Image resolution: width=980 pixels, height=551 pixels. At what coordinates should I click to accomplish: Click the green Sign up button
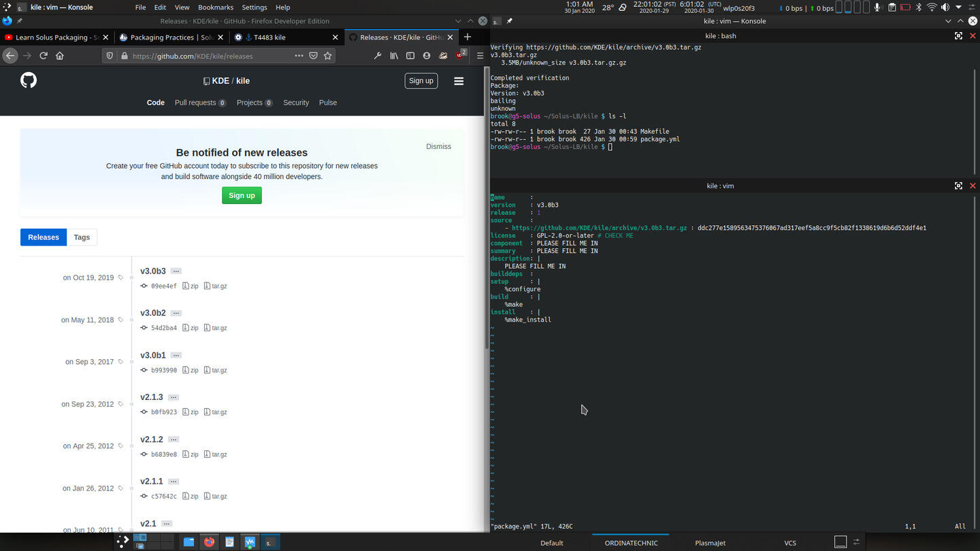coord(242,195)
